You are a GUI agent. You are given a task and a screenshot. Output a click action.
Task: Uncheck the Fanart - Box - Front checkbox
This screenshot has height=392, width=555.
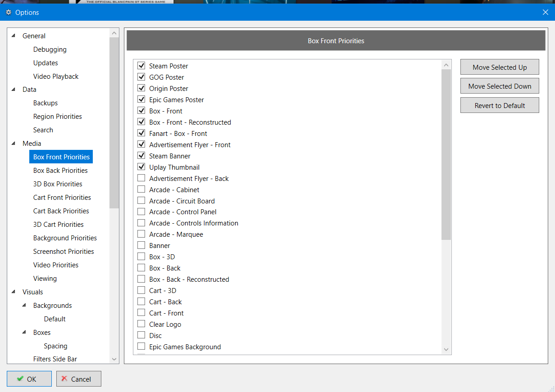141,133
